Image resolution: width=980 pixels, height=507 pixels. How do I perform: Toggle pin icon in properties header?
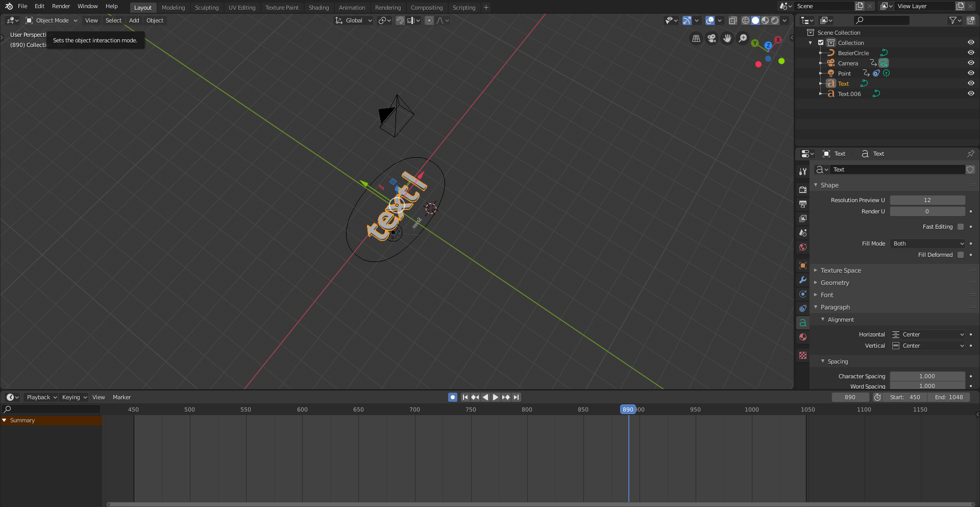(x=970, y=154)
